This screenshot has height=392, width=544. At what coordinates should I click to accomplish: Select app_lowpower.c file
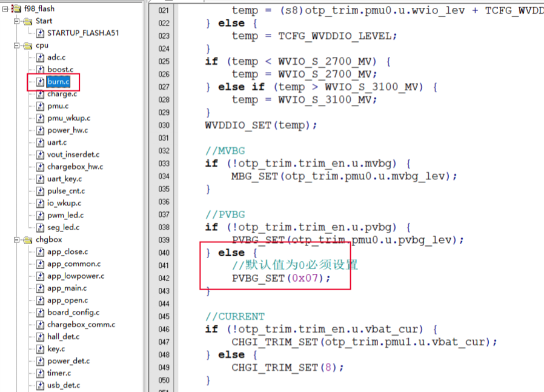(76, 276)
